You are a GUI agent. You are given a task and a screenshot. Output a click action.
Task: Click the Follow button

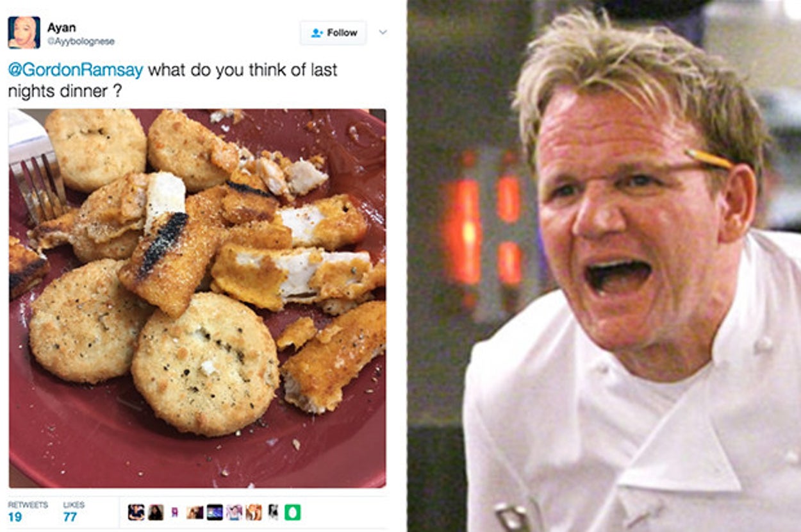click(x=333, y=33)
